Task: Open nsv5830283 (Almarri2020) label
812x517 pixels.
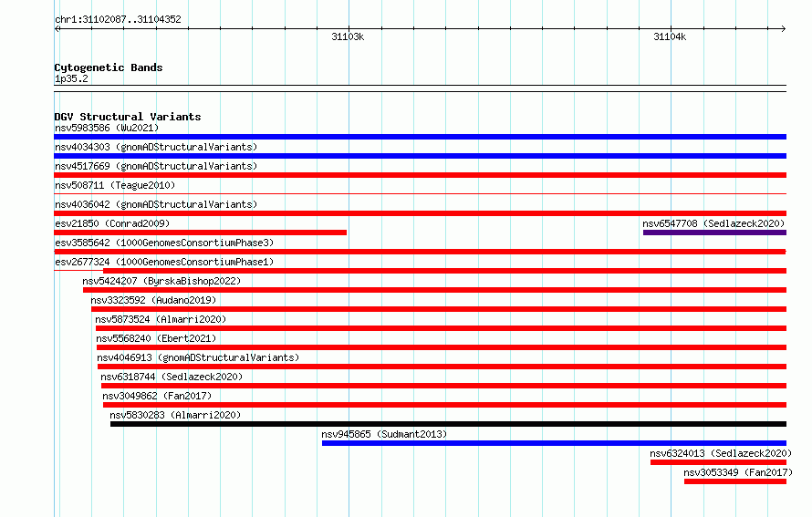Action: point(175,415)
